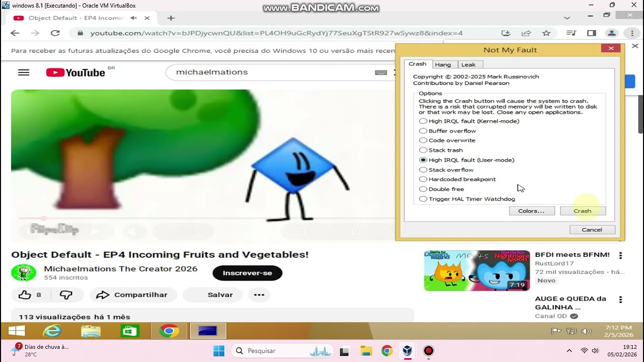Bookmark this page with star icon
The image size is (644, 362).
pyautogui.click(x=546, y=33)
